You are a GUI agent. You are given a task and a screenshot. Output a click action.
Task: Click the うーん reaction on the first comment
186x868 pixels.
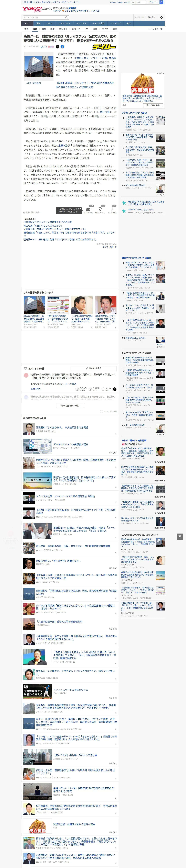tap(107, 389)
